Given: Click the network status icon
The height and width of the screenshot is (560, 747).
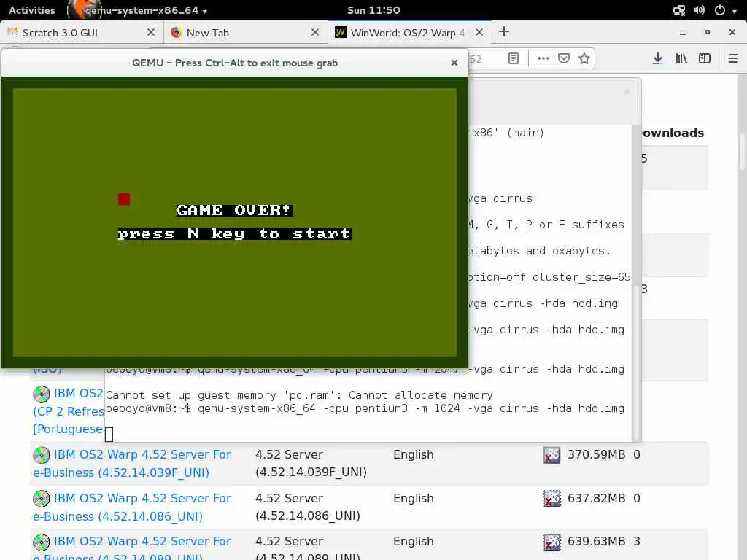Looking at the screenshot, I should coord(678,10).
